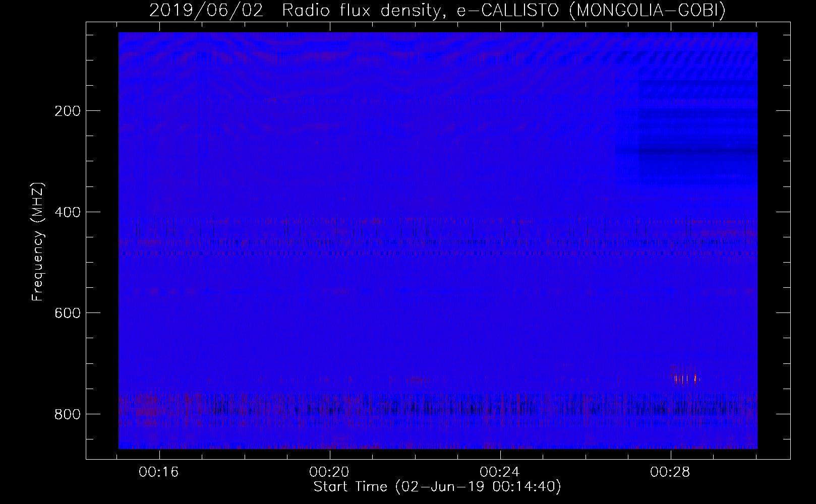Click the 00:16 time tick label
This screenshot has width=816, height=504.
tap(159, 472)
